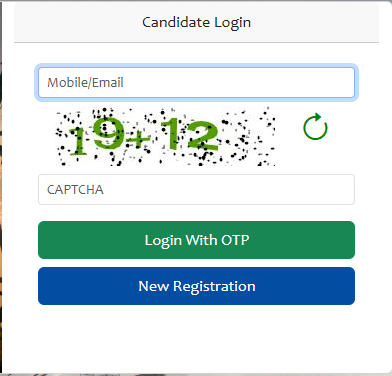Click the gray Candidate Login header bar
The image size is (392, 376).
(x=196, y=22)
